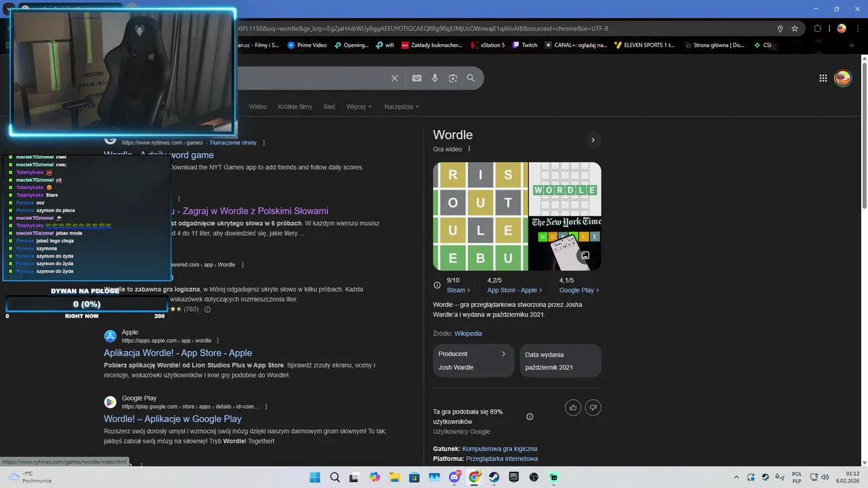
Task: Open the Twitch bookmark
Action: point(525,45)
